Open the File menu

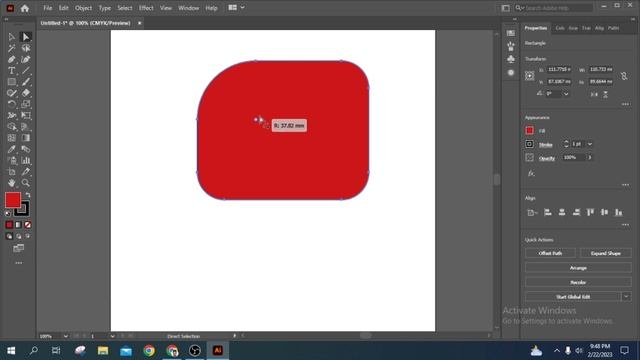coord(48,8)
